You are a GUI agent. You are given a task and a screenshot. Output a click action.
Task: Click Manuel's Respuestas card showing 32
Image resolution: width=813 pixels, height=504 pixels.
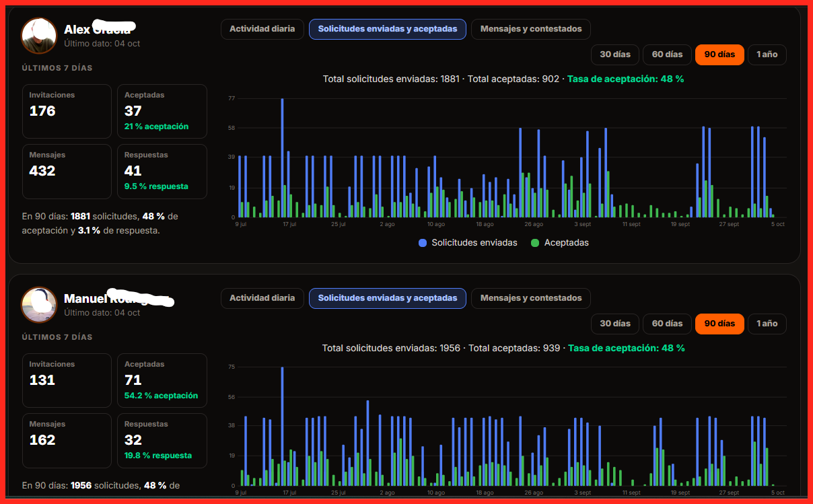(x=162, y=440)
